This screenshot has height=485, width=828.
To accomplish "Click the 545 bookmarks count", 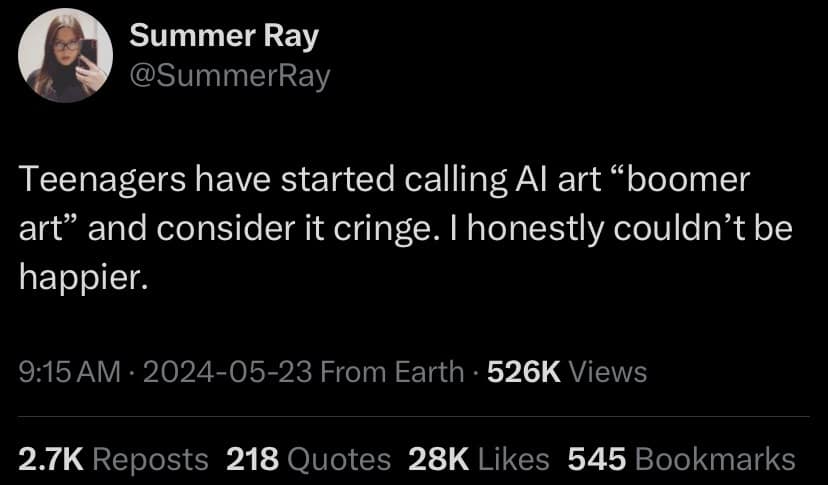I will click(596, 459).
